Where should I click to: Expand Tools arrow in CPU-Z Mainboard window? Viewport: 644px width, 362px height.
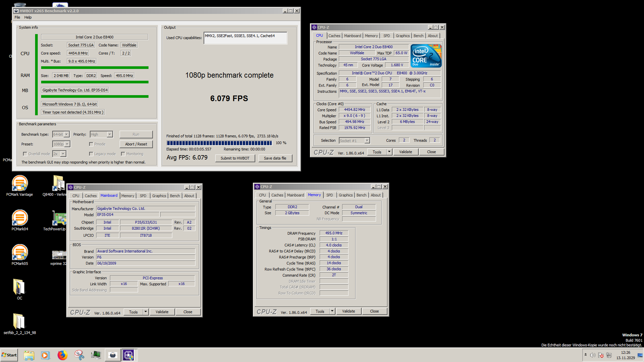(146, 312)
